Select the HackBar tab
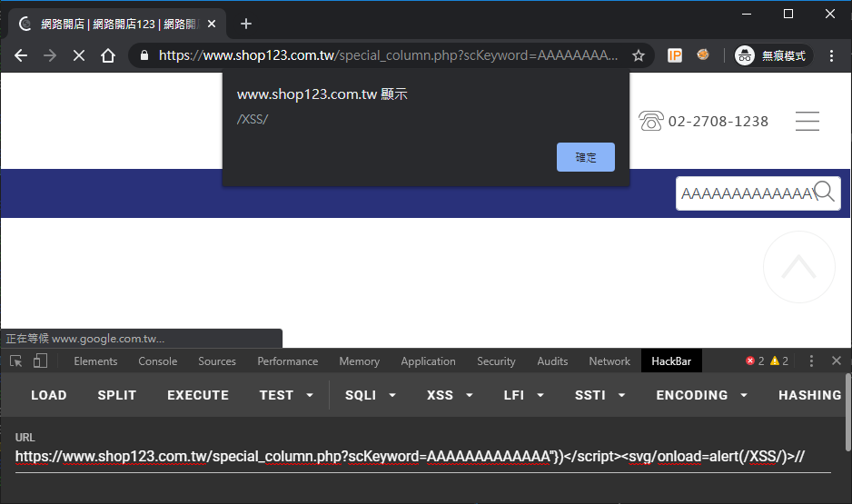 pos(671,361)
